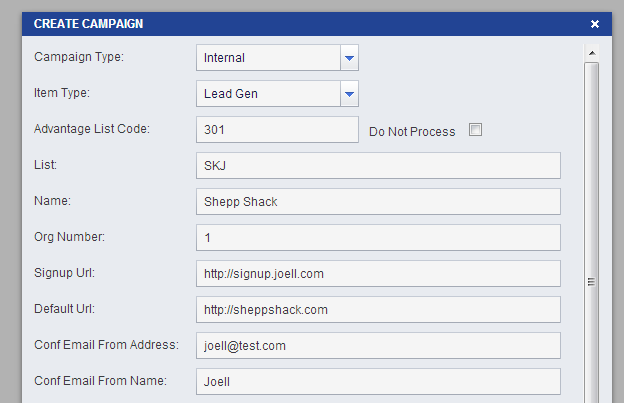624x403 pixels.
Task: Click the List field containing SKJ
Action: [x=378, y=165]
